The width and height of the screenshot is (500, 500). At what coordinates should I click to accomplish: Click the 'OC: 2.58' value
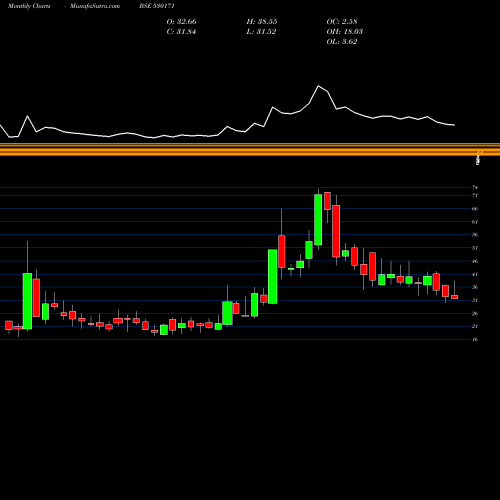click(342, 22)
